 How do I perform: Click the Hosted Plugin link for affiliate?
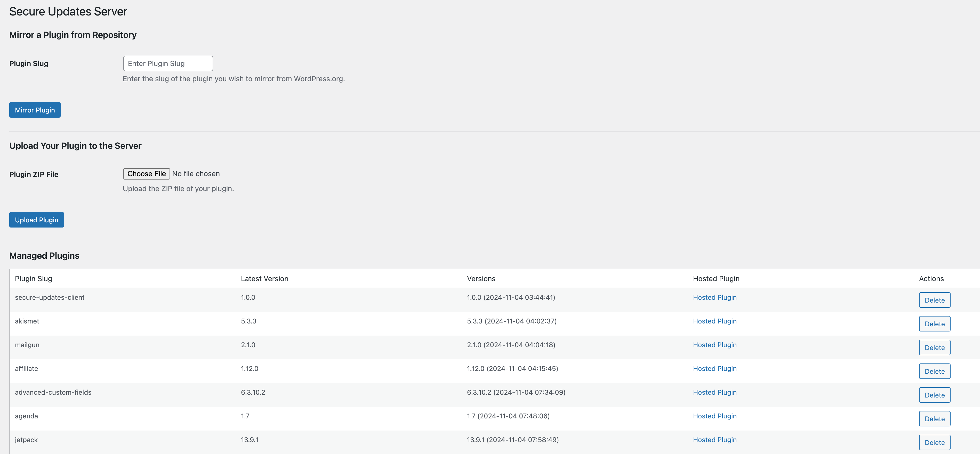coord(714,368)
